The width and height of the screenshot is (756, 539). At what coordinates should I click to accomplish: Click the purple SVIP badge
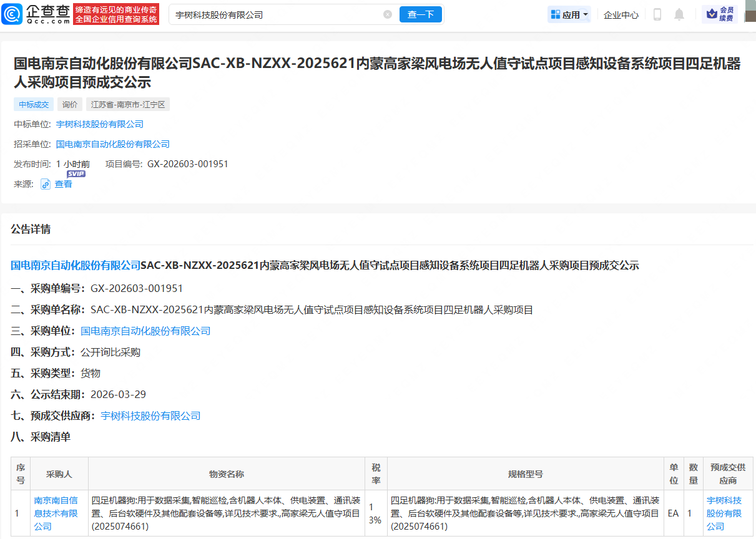pyautogui.click(x=76, y=173)
